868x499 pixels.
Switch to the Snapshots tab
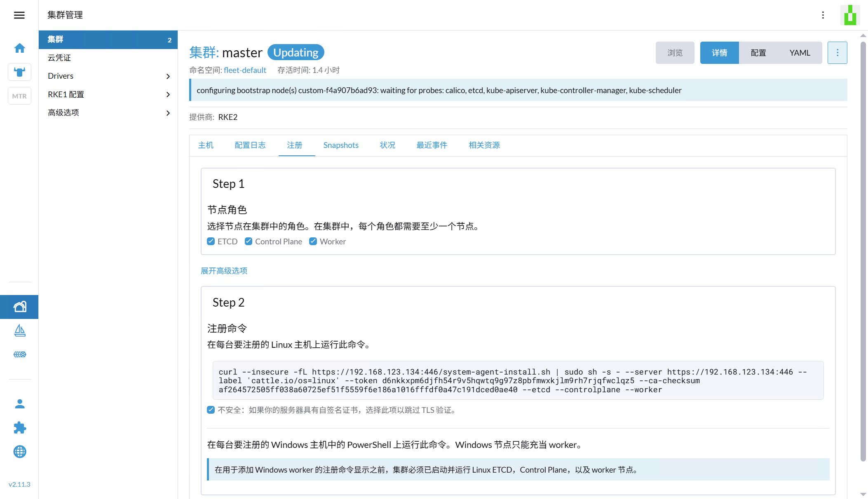click(341, 145)
